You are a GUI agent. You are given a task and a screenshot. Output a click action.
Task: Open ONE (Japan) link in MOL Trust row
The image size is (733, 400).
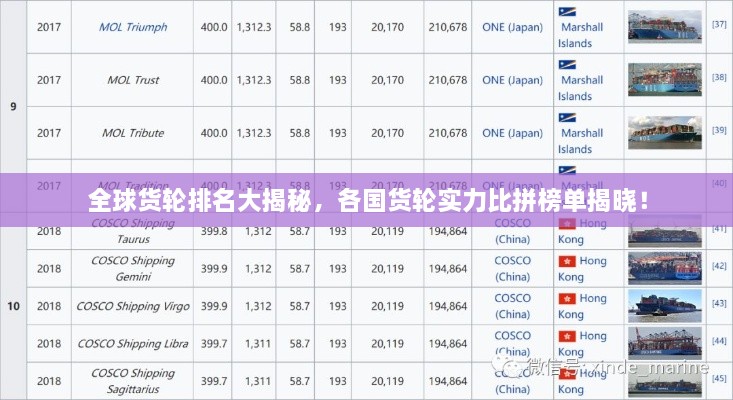[x=512, y=80]
